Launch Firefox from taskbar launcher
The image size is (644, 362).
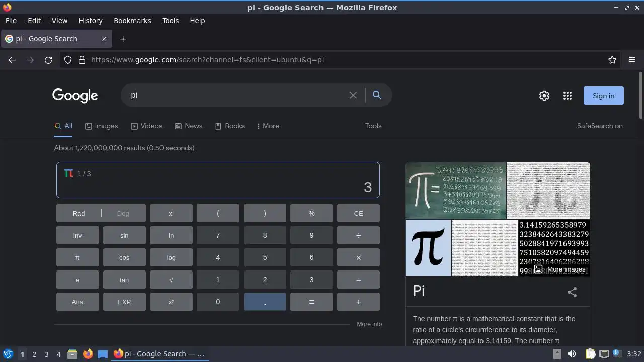click(88, 354)
